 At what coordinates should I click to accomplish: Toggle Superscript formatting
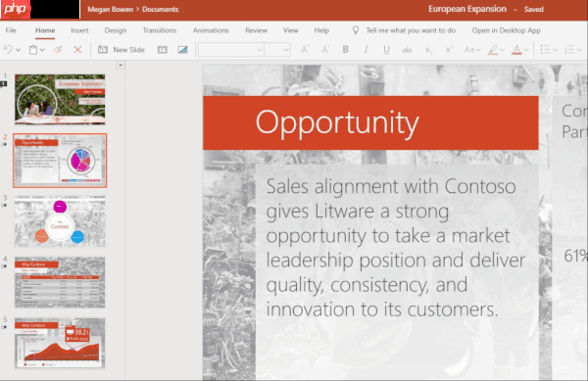(449, 49)
